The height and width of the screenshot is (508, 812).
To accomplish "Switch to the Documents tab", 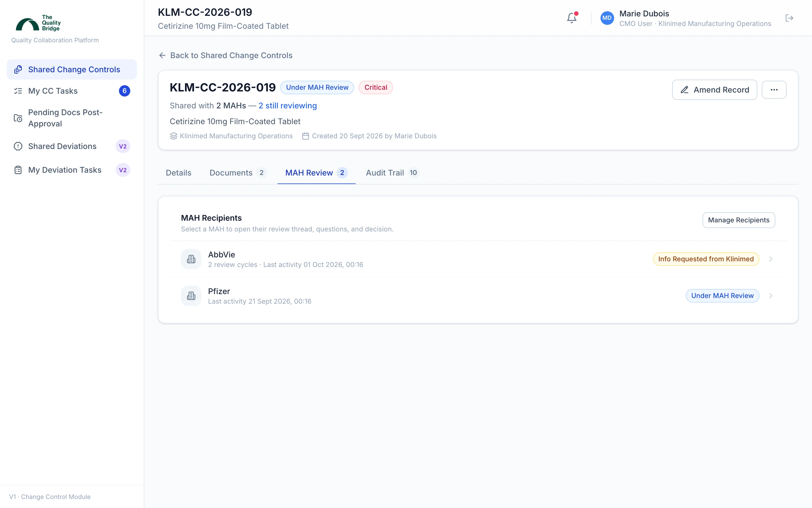I will (238, 173).
